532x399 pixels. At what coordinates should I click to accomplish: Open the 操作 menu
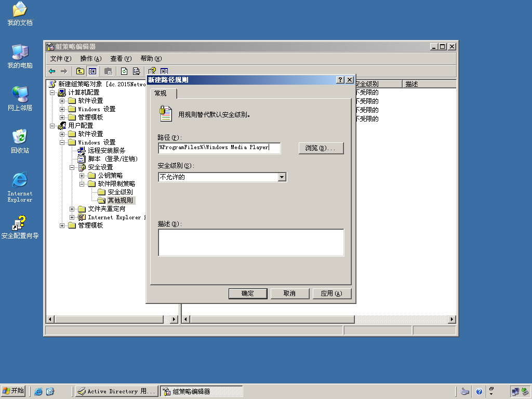point(90,58)
